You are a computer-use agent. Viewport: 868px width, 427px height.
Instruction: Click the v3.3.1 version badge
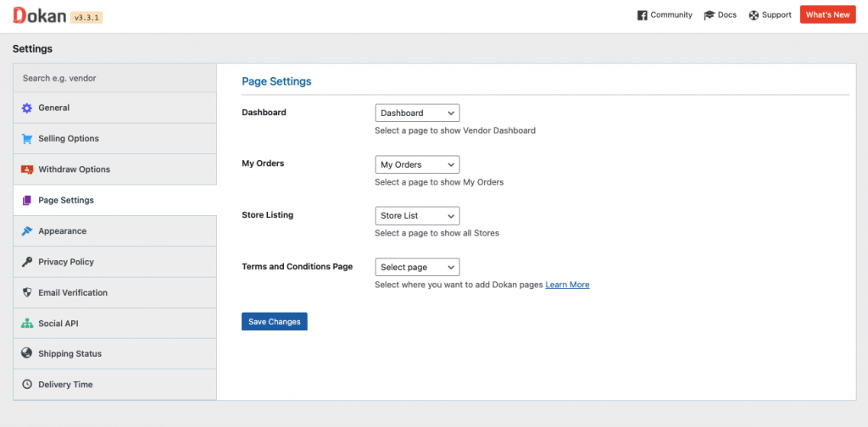[87, 18]
